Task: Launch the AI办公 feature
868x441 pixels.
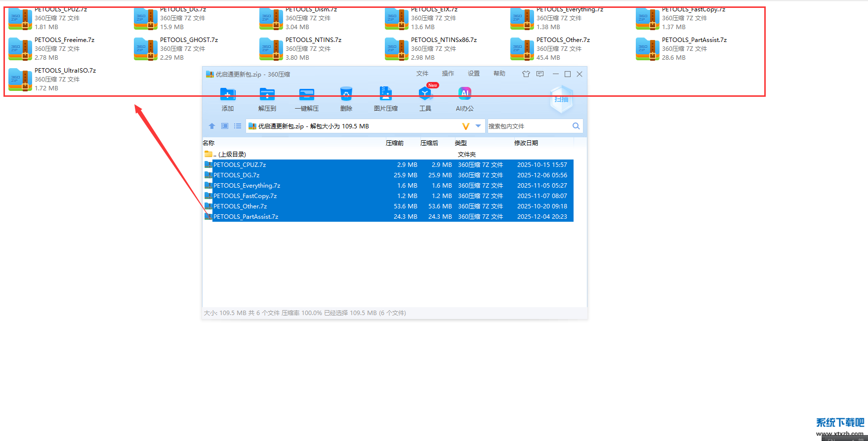Action: [464, 95]
